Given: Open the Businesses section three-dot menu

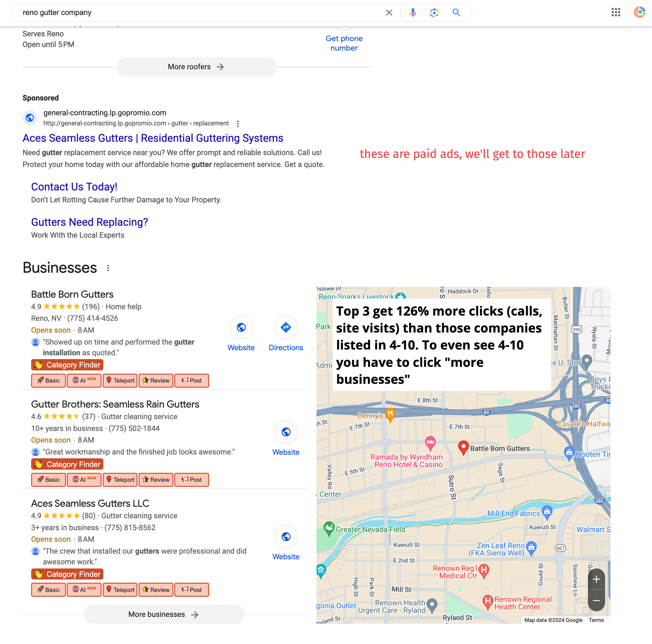Looking at the screenshot, I should coord(108,268).
